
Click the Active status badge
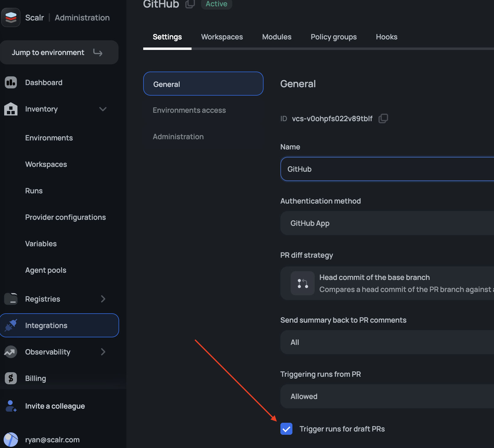217,4
